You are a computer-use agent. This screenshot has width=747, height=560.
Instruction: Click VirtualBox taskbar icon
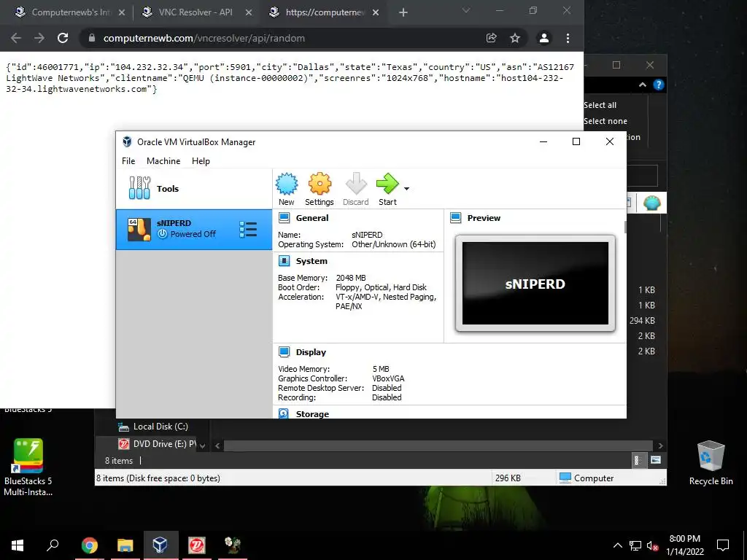point(160,545)
